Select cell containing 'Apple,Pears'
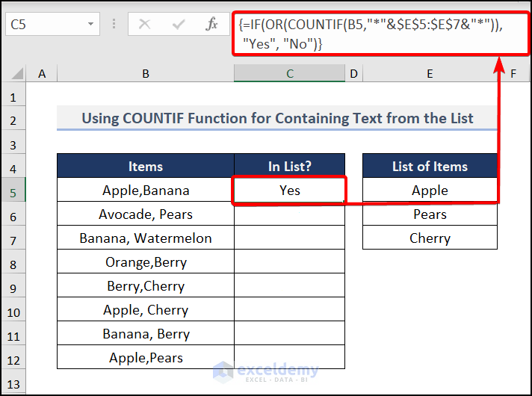Screen dimensions: 532x396 point(146,357)
